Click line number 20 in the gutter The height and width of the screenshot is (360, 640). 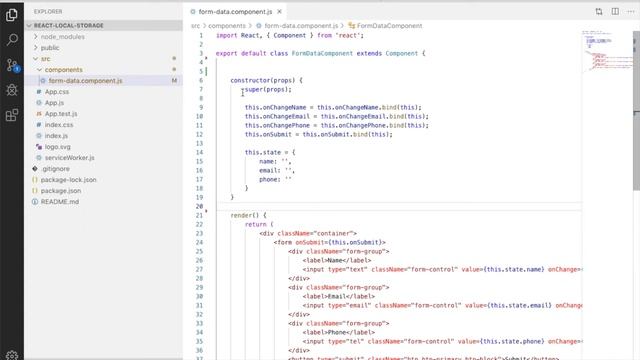(199, 206)
